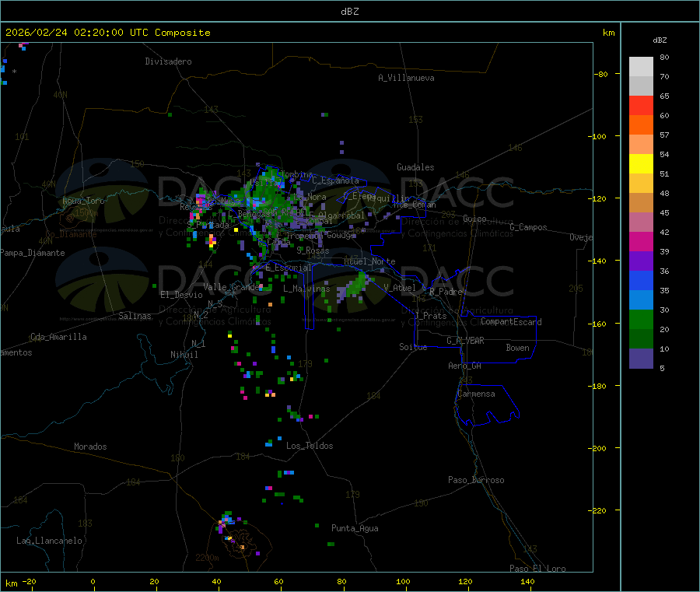This screenshot has height=592, width=700.
Task: Select the El_Desvio label
Action: pos(181,295)
